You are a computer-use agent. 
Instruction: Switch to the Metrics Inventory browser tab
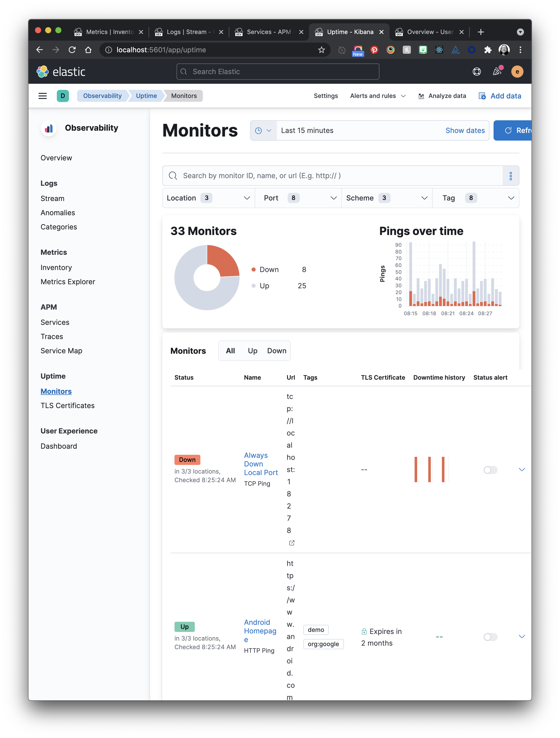(x=109, y=32)
